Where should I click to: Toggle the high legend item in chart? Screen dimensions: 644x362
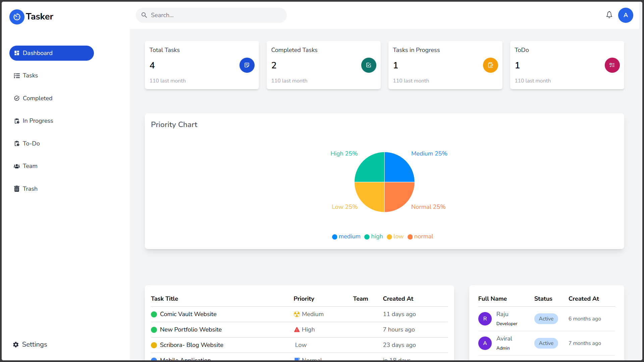point(374,237)
